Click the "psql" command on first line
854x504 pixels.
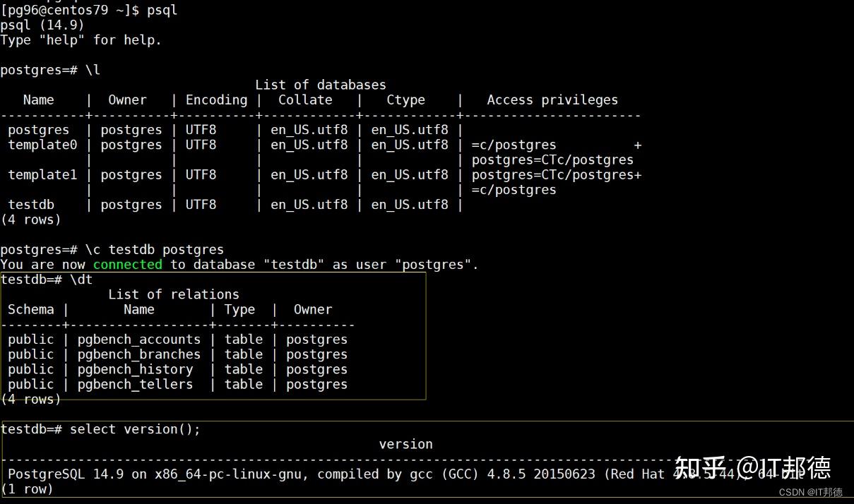click(x=162, y=10)
